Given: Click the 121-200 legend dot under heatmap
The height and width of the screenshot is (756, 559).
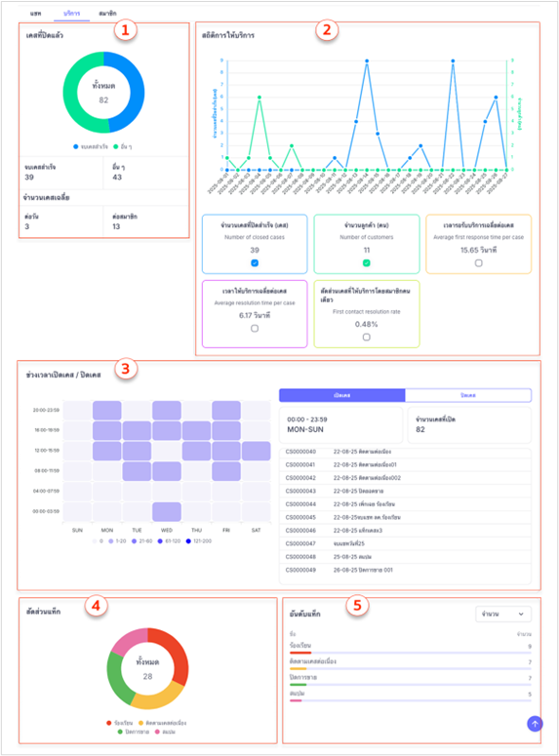Looking at the screenshot, I should click(188, 541).
